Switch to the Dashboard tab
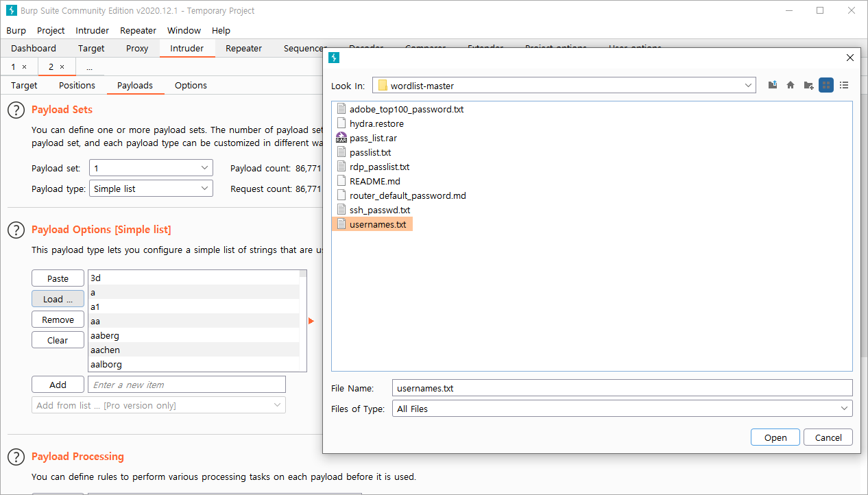Viewport: 868px width, 495px height. 34,48
